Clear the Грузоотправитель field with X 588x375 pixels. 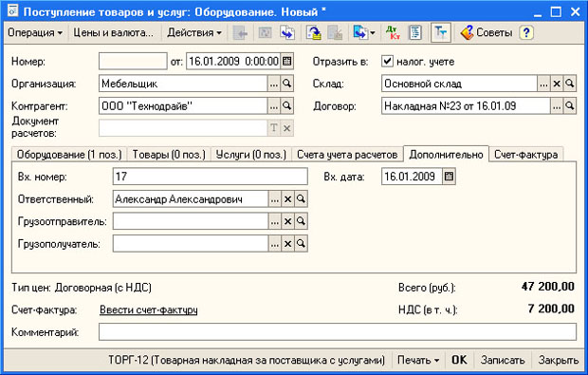click(x=287, y=221)
